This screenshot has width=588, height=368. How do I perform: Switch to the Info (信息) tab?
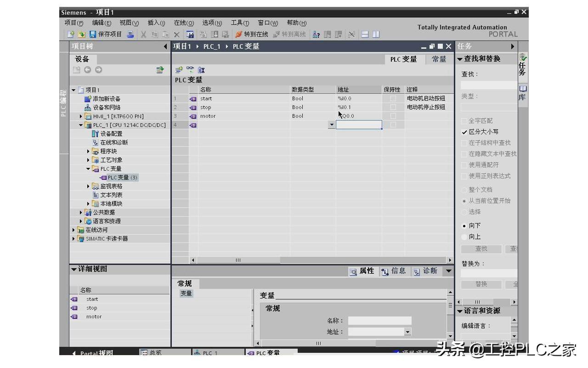(394, 271)
